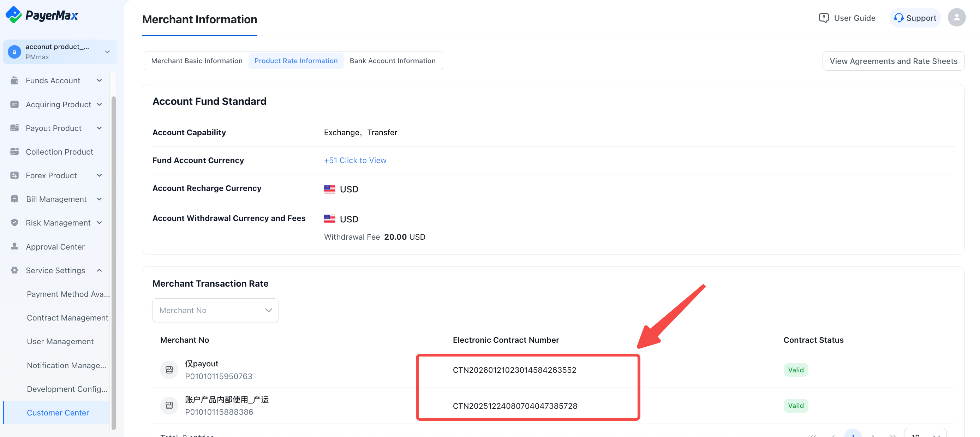Open Funds Account via its wallet icon
The image size is (980, 437).
click(x=14, y=80)
